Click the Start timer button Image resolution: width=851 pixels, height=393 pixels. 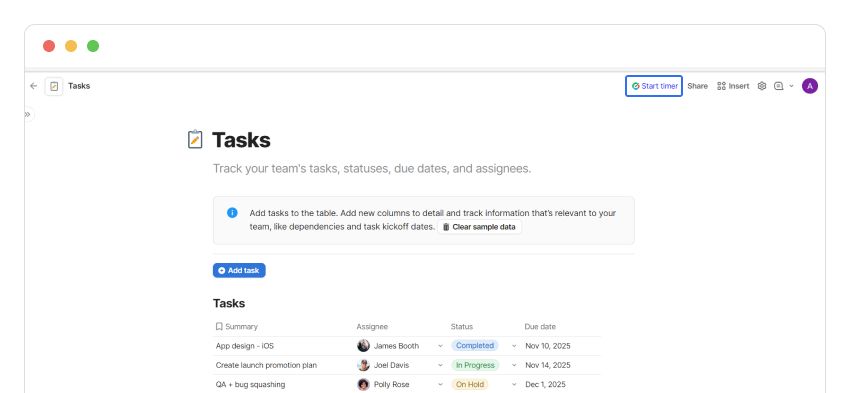coord(653,86)
